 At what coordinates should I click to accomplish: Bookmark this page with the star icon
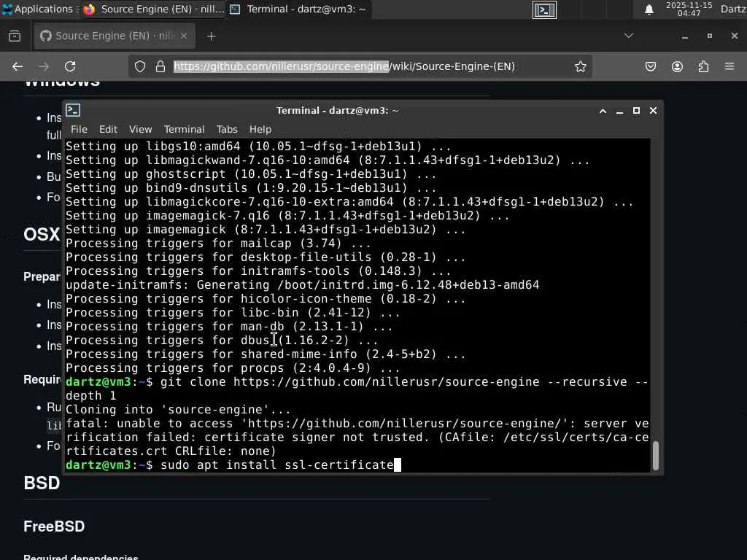(580, 66)
